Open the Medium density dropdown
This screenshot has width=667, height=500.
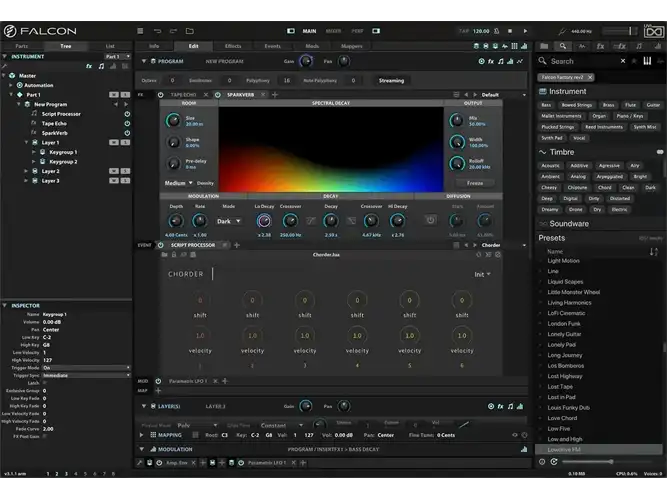pos(179,183)
